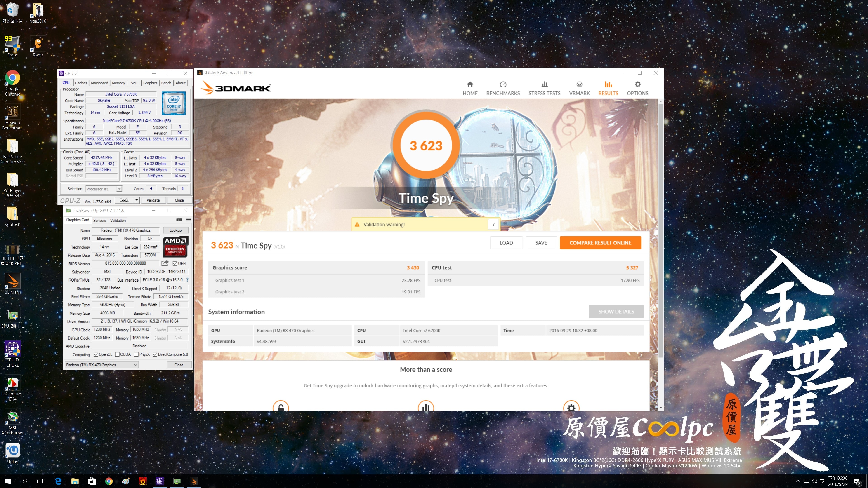Open PotPlayer 1.6.59347 folder icon
The image size is (868, 488).
12,185
